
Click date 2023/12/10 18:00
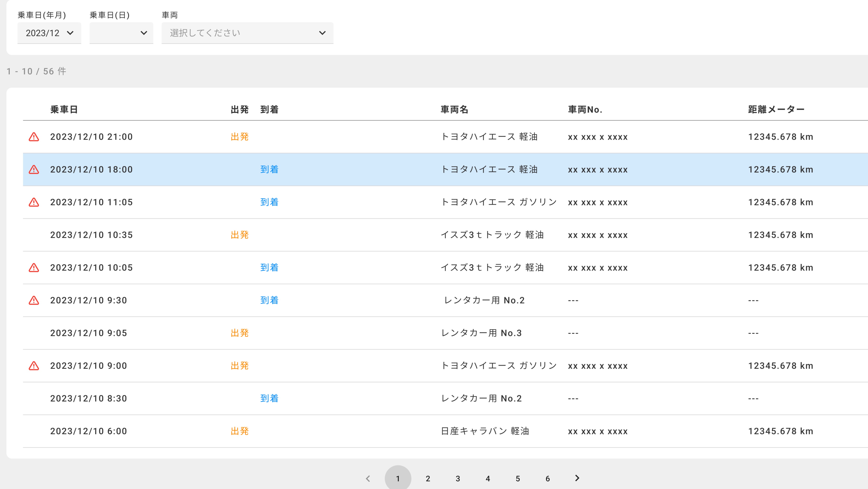tap(91, 169)
